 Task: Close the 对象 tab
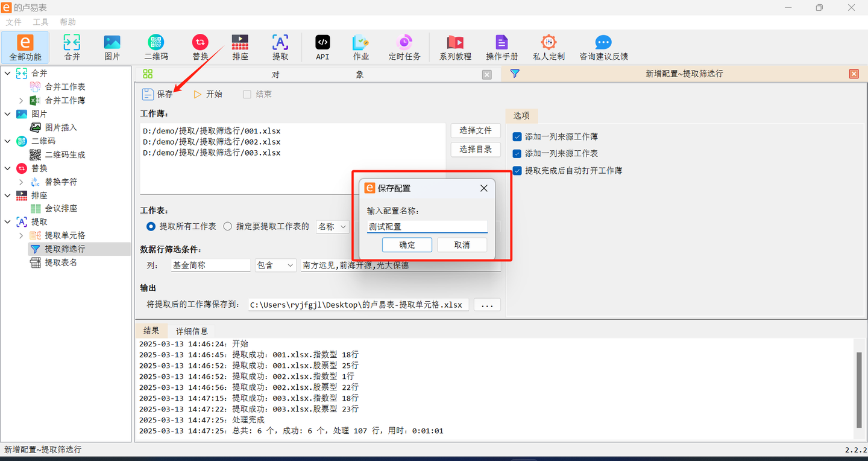click(487, 75)
